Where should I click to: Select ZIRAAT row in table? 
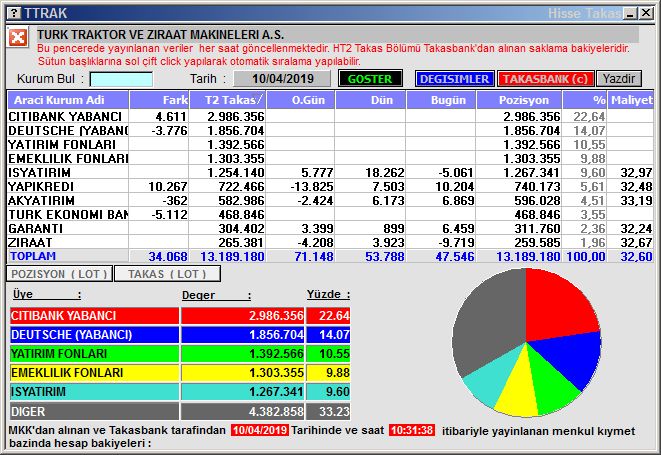(330, 242)
